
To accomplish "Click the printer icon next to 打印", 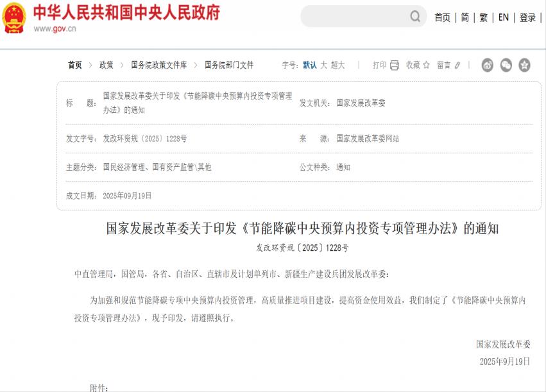I will 395,65.
